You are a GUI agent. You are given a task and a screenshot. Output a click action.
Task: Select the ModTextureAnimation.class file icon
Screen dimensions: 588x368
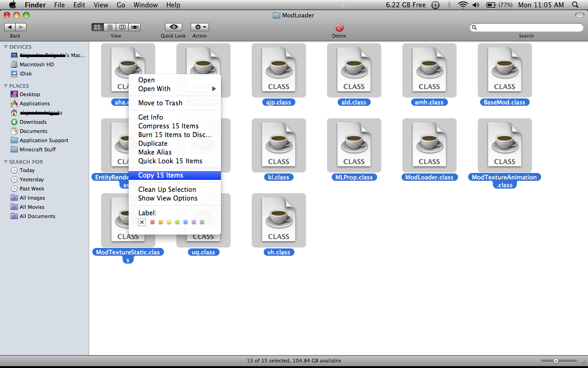[505, 145]
